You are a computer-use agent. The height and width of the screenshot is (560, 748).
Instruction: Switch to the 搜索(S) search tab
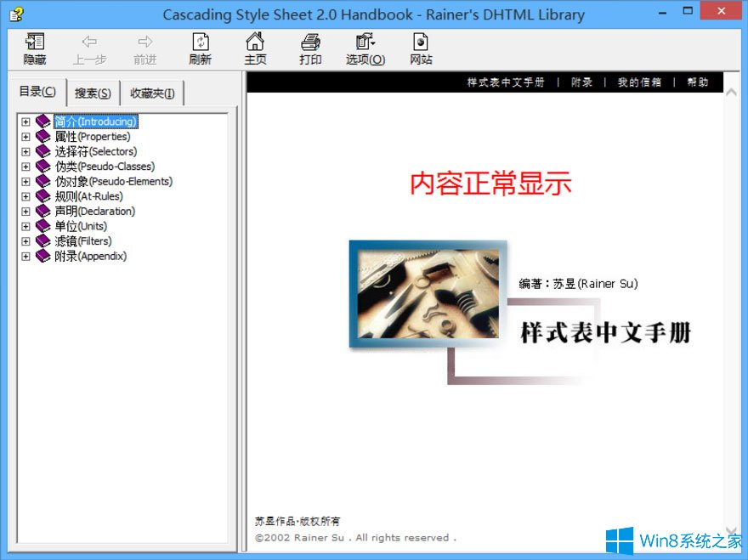[93, 93]
